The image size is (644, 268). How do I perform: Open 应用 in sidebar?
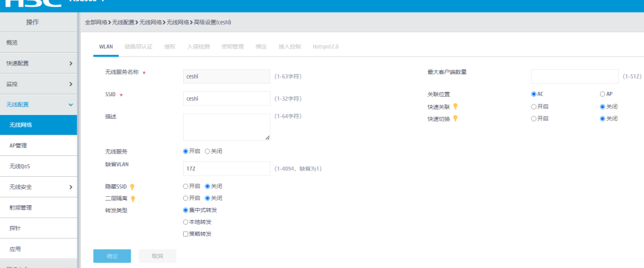click(x=38, y=248)
